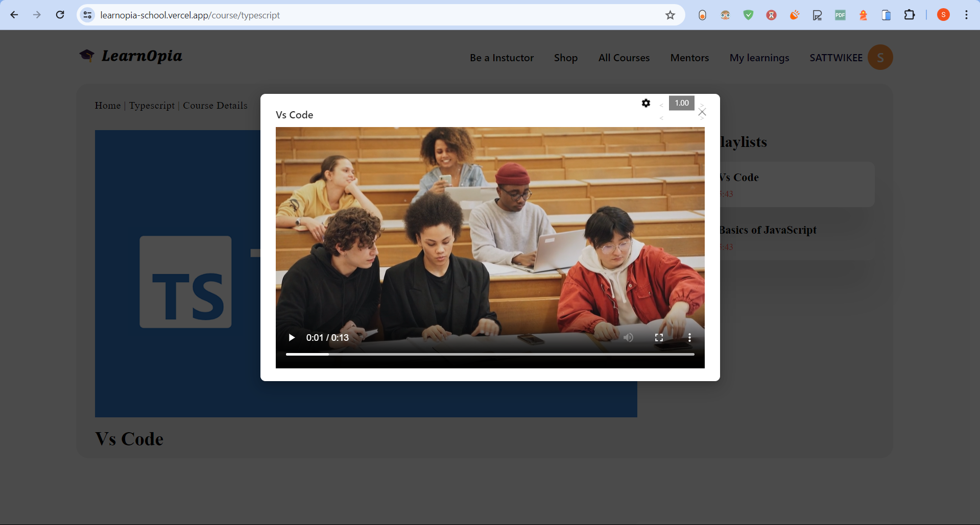Select the Basics of JavaScript playlist item
Viewport: 980px width, 525px height.
[797, 238]
